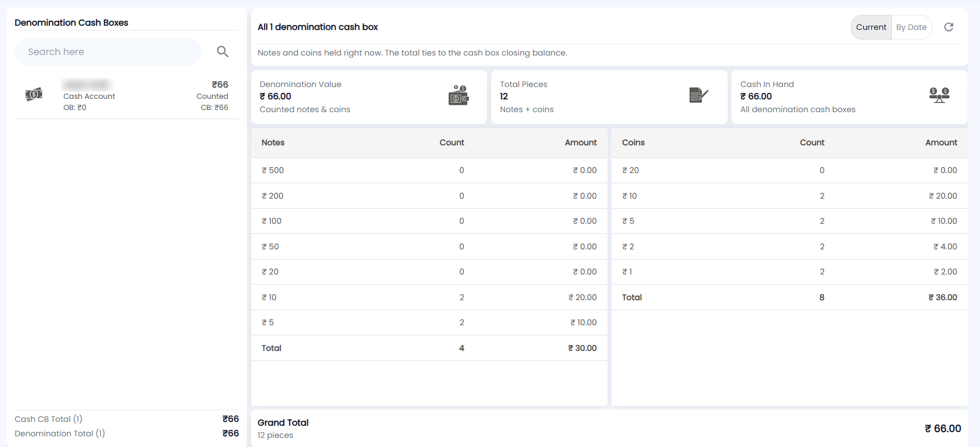Click the Cash Account banknote icon

point(34,95)
